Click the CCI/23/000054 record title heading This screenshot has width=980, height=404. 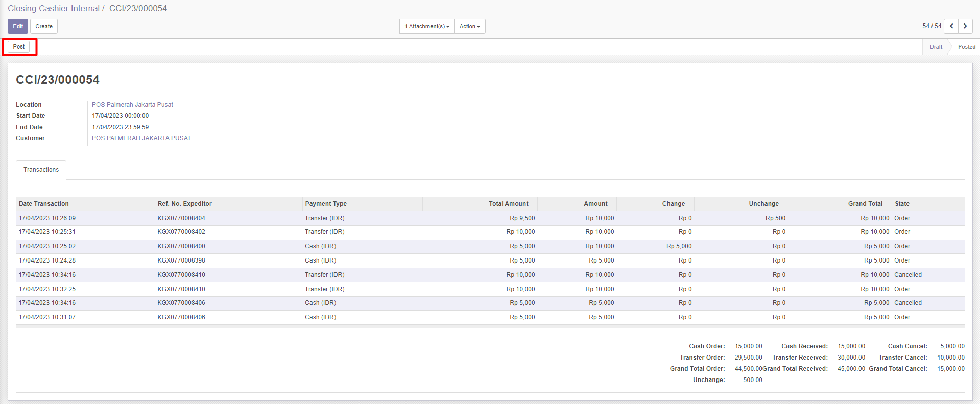[58, 80]
